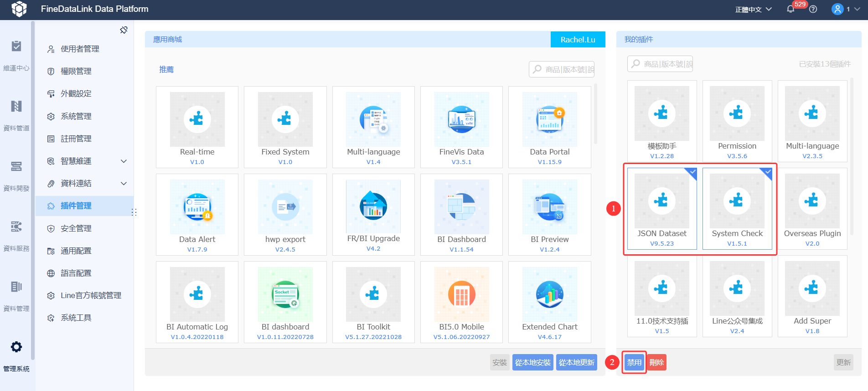The height and width of the screenshot is (391, 868).
Task: Click the BI Toolkit plugin icon
Action: [x=373, y=294]
